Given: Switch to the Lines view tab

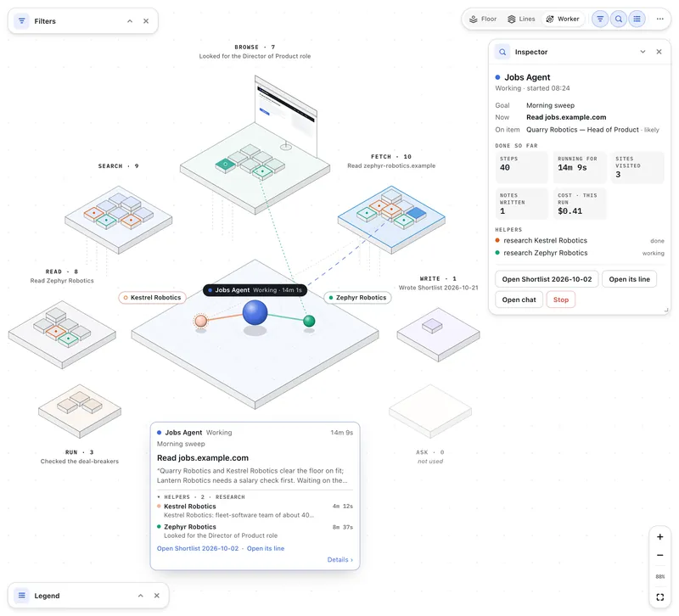Looking at the screenshot, I should (x=521, y=19).
